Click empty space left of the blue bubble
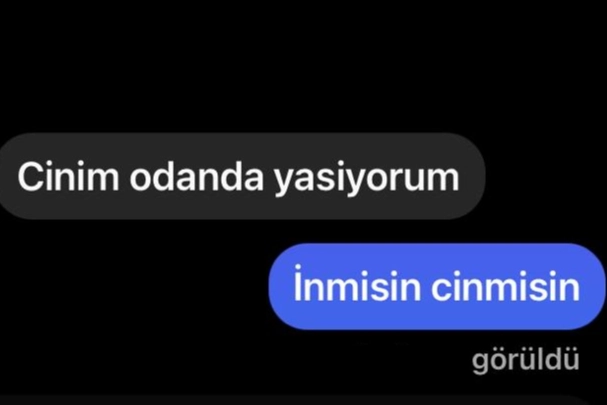The width and height of the screenshot is (607, 405). tap(134, 287)
